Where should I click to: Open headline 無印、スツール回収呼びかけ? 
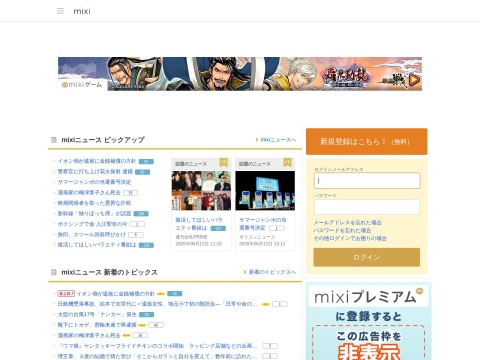point(92,235)
